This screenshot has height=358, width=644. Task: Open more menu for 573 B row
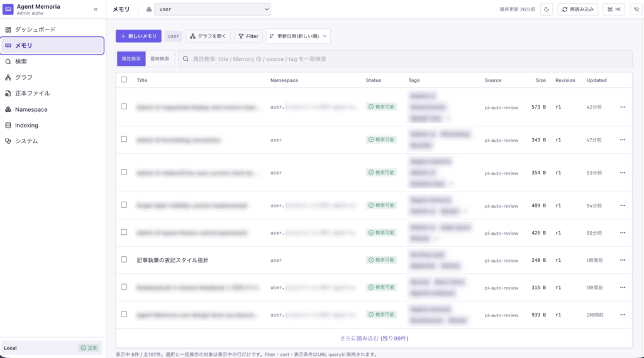[623, 107]
